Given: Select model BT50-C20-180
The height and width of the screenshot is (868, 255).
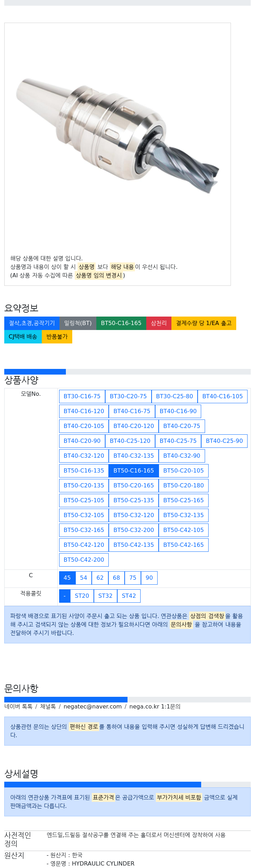Looking at the screenshot, I should 183,486.
